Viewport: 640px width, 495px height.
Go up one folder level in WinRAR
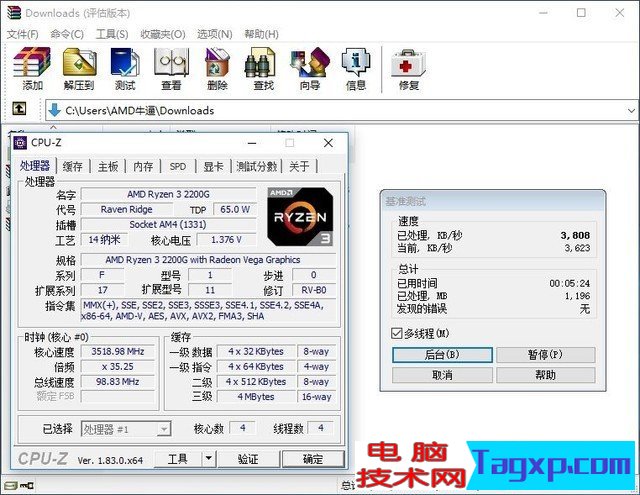point(19,109)
